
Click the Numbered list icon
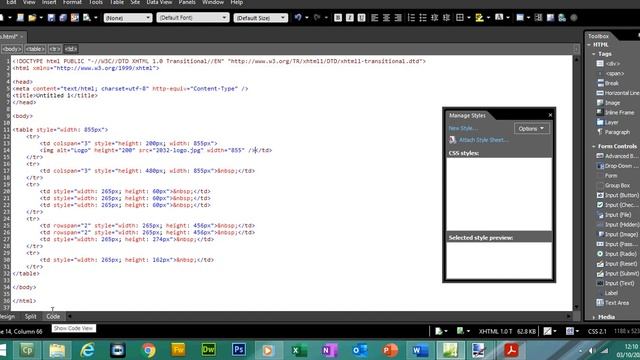(x=411, y=18)
